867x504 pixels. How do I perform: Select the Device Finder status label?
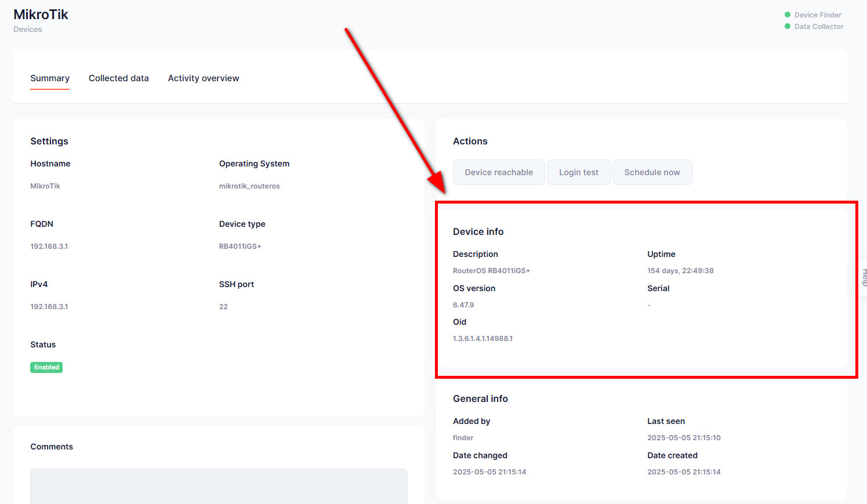tap(818, 15)
